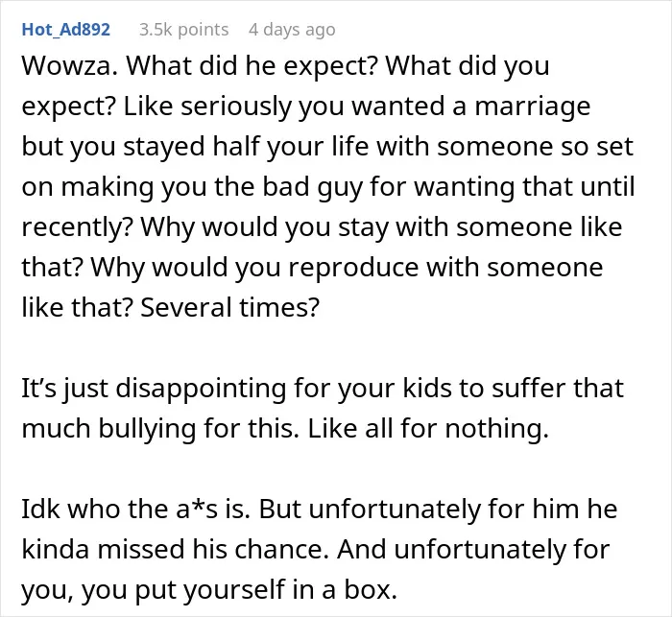Click the line 'on making you the bad guy'
672x617 pixels.
(x=328, y=187)
